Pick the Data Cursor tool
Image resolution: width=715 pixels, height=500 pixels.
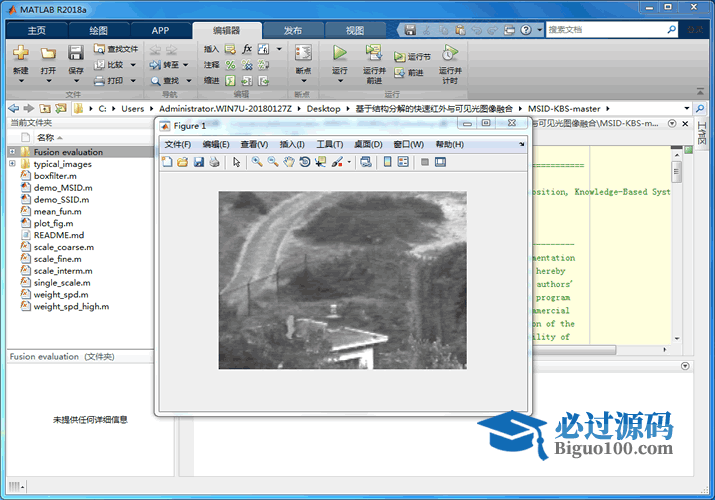tap(320, 162)
